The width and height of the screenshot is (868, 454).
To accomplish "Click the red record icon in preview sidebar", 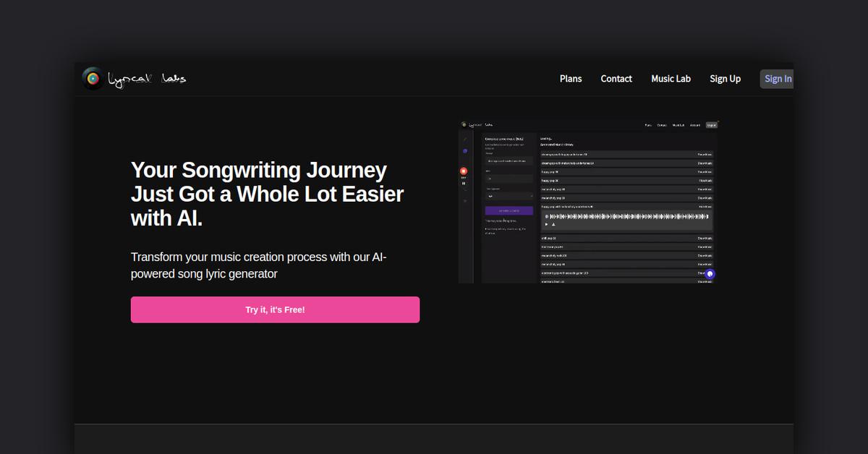I will pos(464,171).
